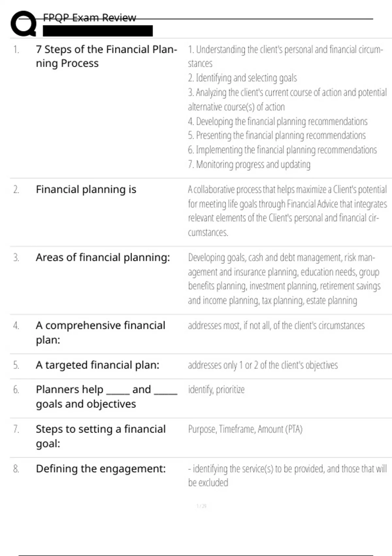The height and width of the screenshot is (556, 392).
Task: Click the FPQP Exam Review title
Action: (90, 18)
